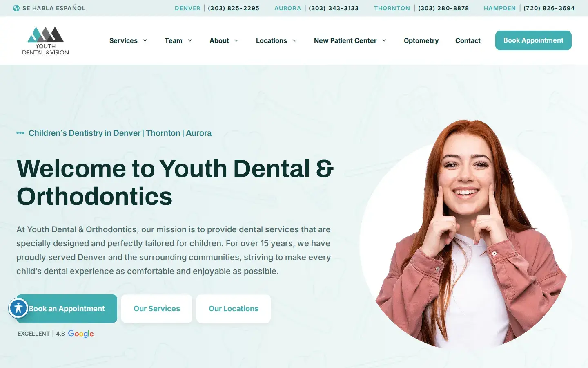This screenshot has width=588, height=368.
Task: Click the Se Habla Español text
Action: pos(54,8)
